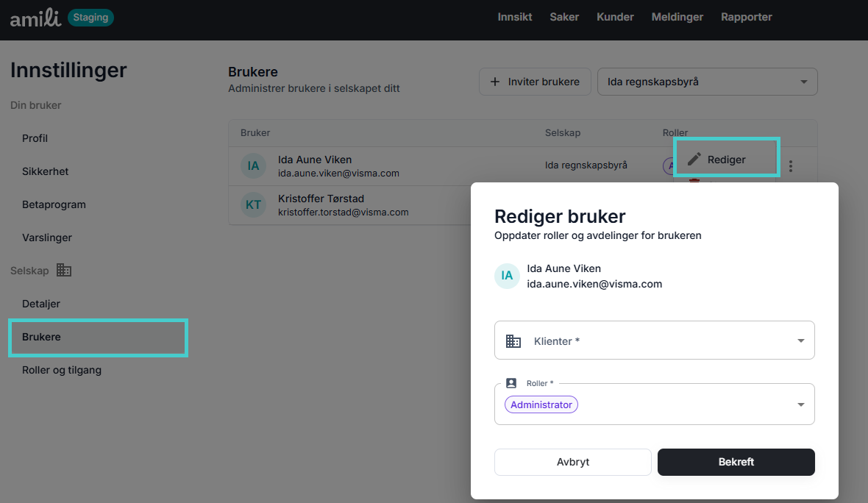
Task: Open the Detaljer page
Action: (41, 304)
